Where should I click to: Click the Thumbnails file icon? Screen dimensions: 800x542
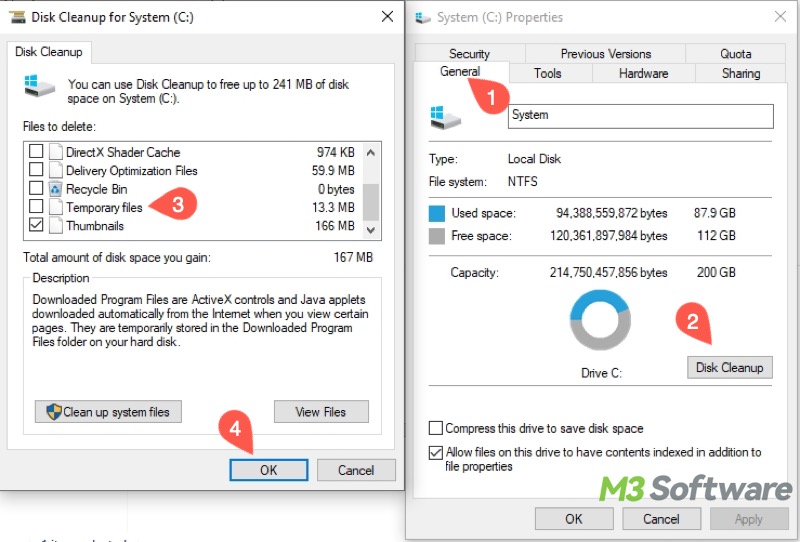pyautogui.click(x=55, y=226)
